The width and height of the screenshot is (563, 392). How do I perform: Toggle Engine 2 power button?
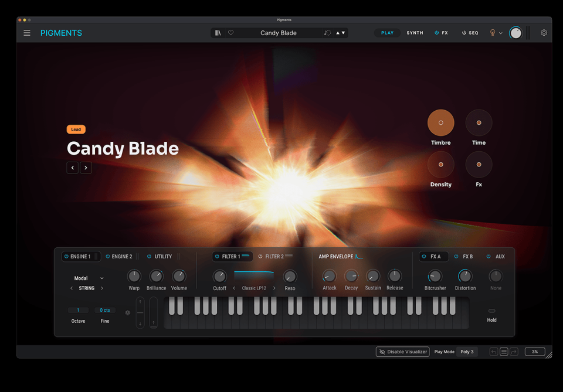108,257
